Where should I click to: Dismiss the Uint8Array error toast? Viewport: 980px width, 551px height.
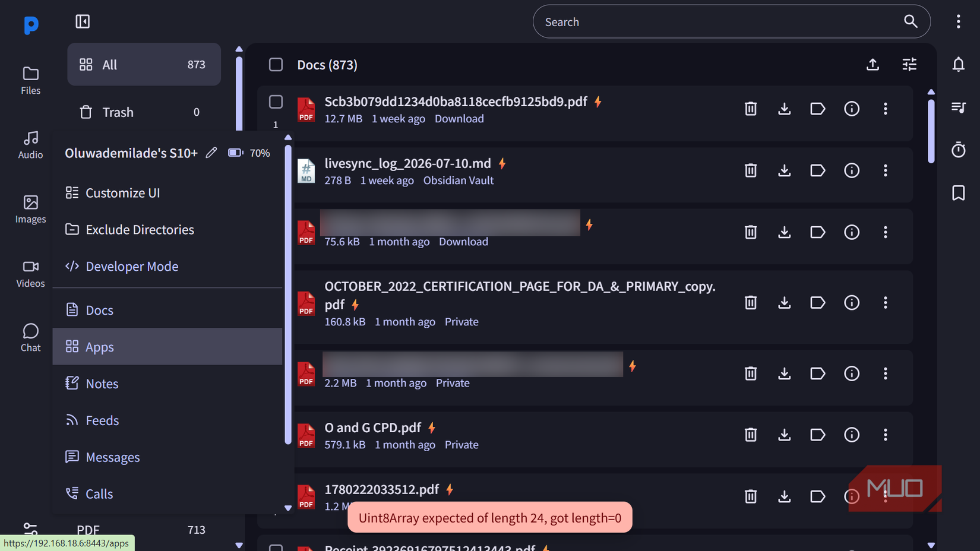click(489, 518)
